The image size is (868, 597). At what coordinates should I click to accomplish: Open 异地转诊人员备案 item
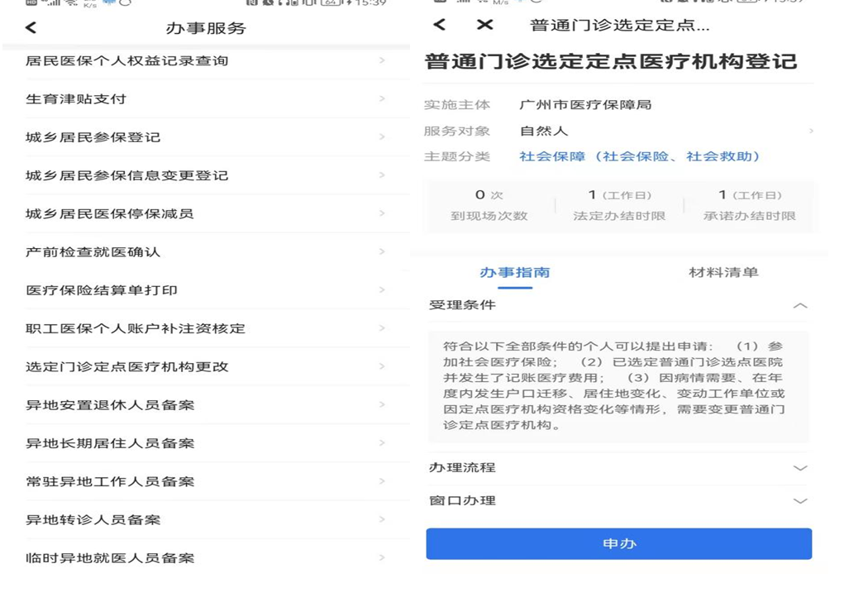[93, 520]
